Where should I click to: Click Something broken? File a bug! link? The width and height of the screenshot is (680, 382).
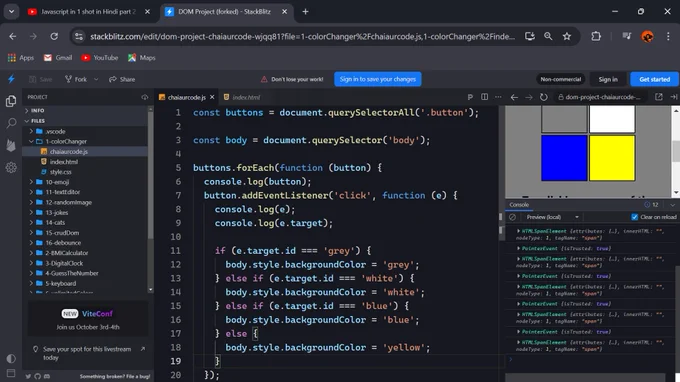[115, 376]
